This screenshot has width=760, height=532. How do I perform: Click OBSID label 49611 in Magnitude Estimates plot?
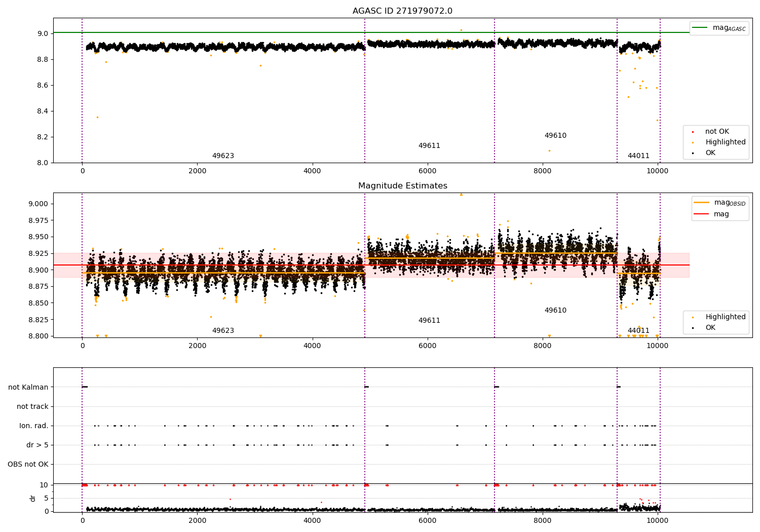click(429, 321)
